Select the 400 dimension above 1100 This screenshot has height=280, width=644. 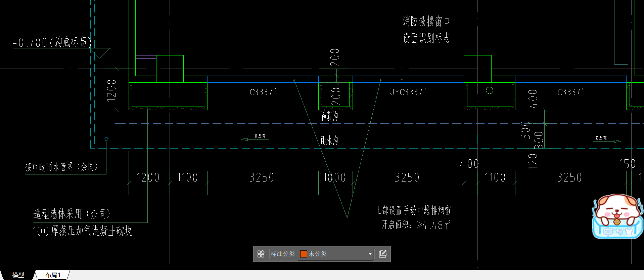(x=469, y=164)
